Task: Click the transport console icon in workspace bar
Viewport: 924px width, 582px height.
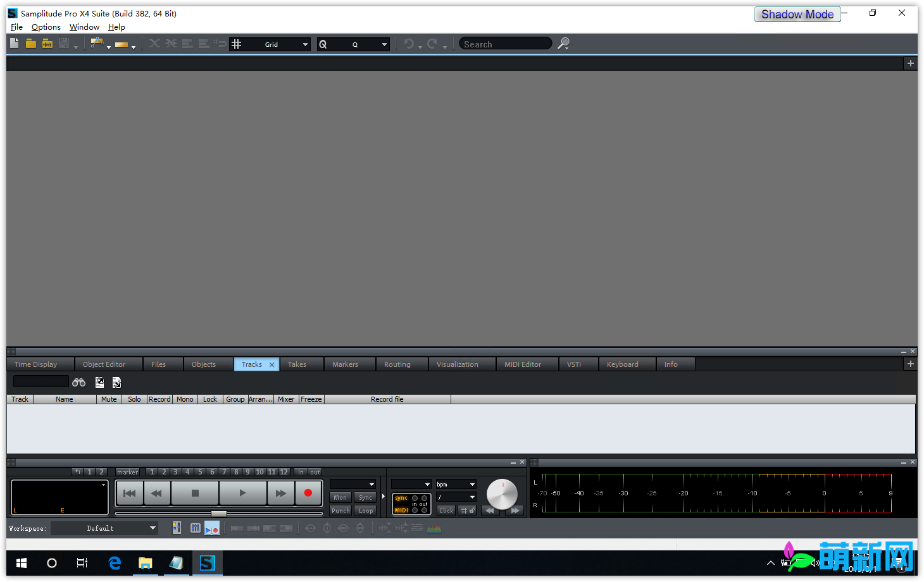Action: pos(212,528)
